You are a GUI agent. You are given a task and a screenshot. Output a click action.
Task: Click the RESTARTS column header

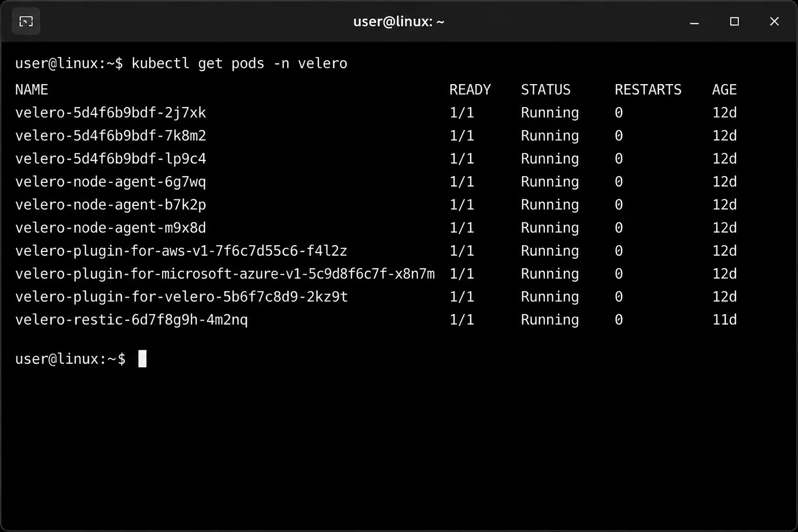pyautogui.click(x=648, y=90)
